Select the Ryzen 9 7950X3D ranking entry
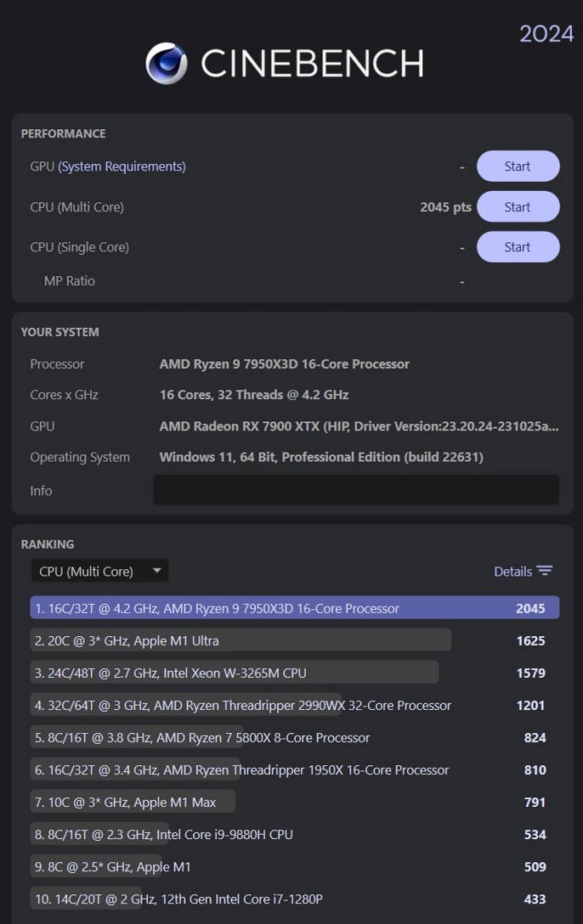 (x=294, y=608)
